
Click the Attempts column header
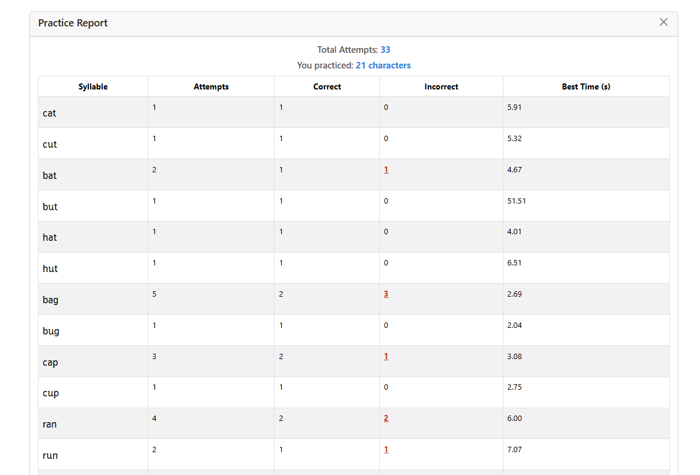point(211,87)
